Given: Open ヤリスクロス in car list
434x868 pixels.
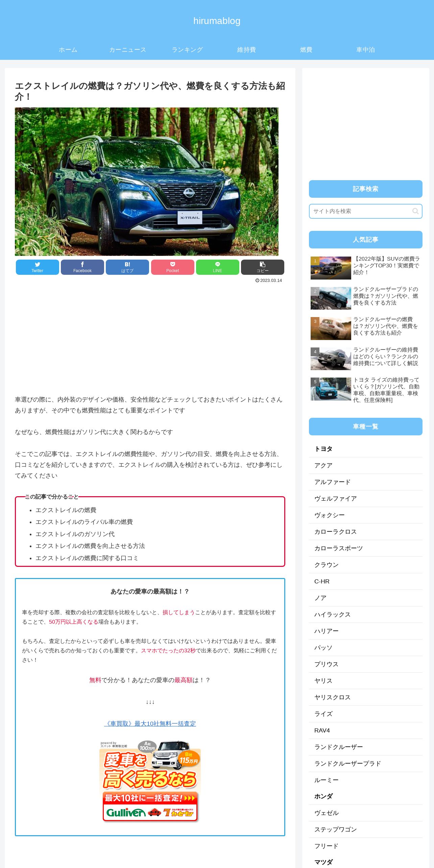Looking at the screenshot, I should tap(365, 697).
